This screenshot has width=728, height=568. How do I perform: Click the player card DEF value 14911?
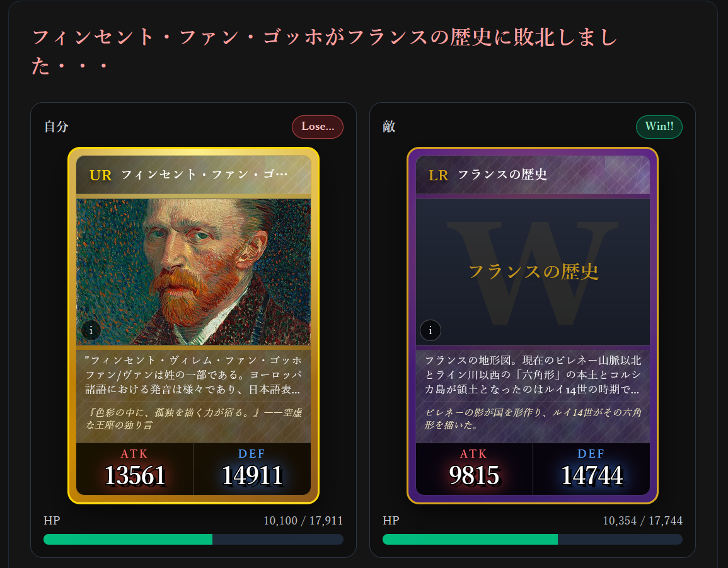coord(252,475)
